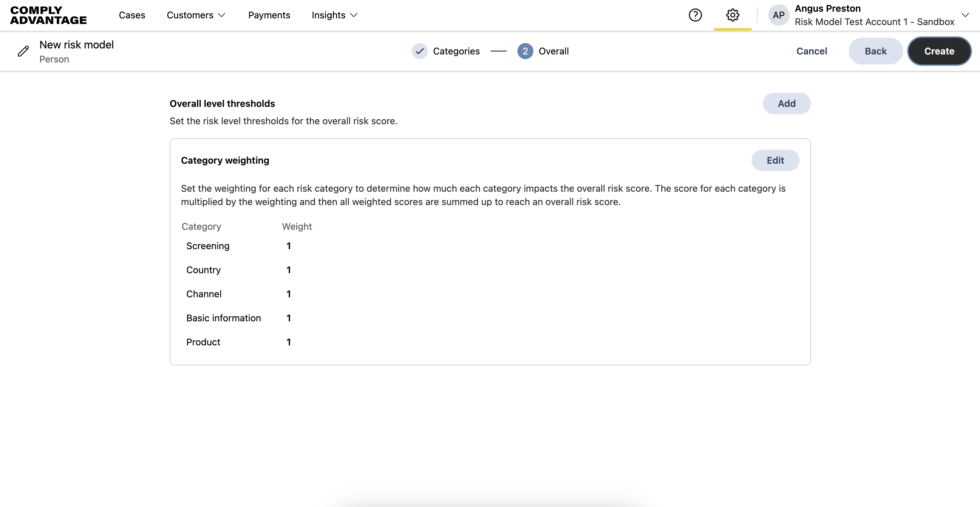Click the pencil edit name icon
This screenshot has width=980, height=507.
pos(23,51)
